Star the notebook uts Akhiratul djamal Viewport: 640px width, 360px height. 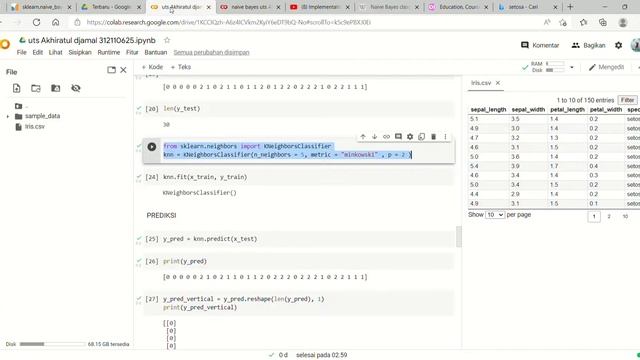(167, 40)
